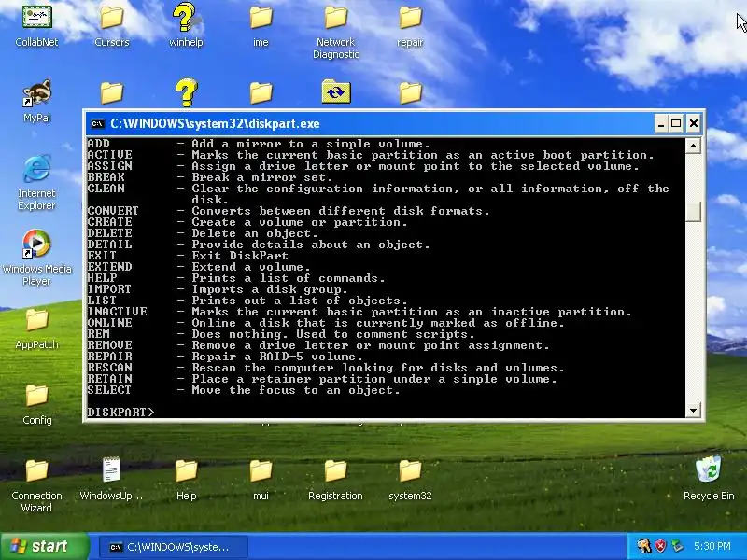The image size is (747, 560).
Task: Click the DISKPART> prompt line
Action: (121, 413)
